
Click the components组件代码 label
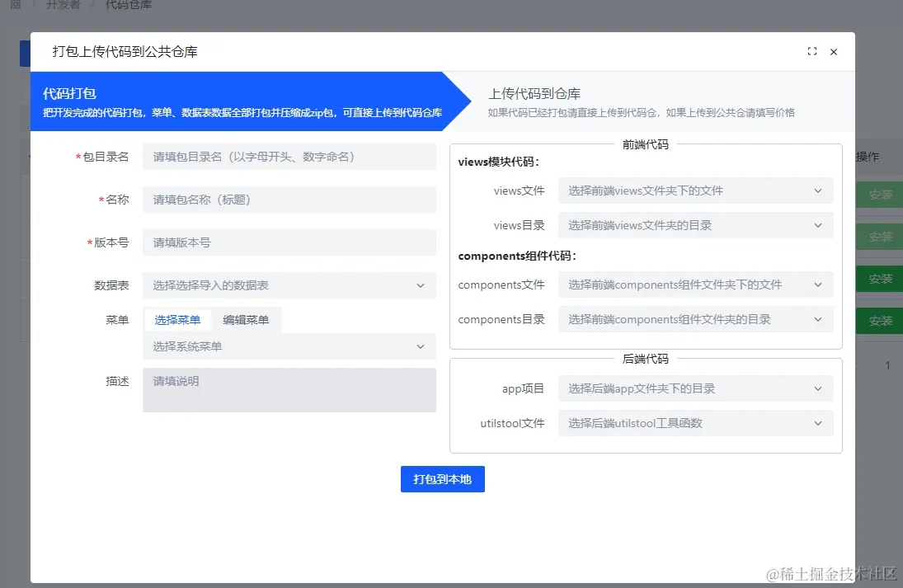[517, 256]
